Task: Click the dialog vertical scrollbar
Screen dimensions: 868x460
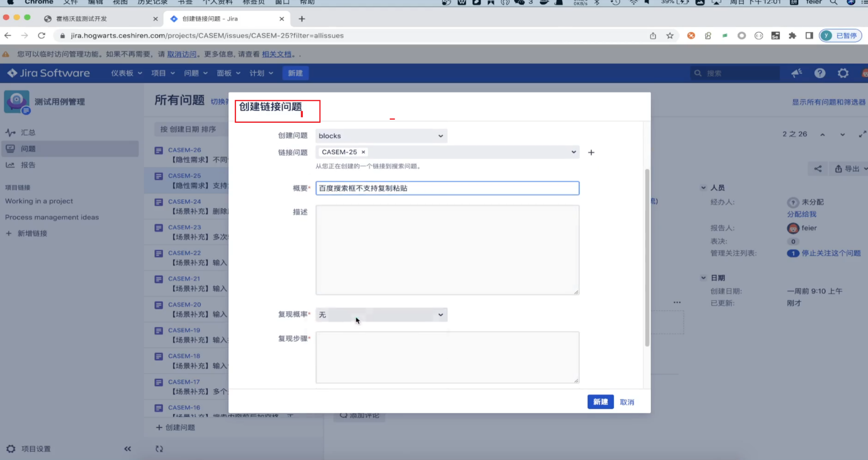Action: [x=647, y=258]
